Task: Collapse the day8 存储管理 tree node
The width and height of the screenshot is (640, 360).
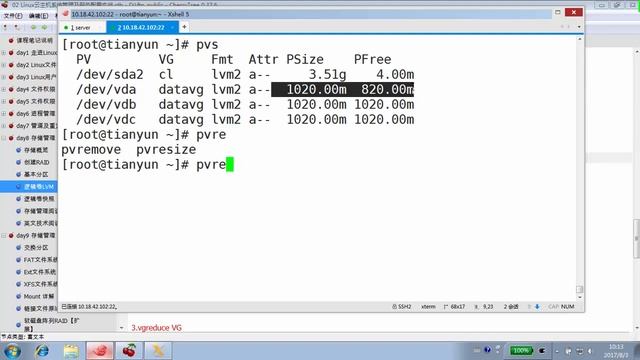Action: pos(4,138)
